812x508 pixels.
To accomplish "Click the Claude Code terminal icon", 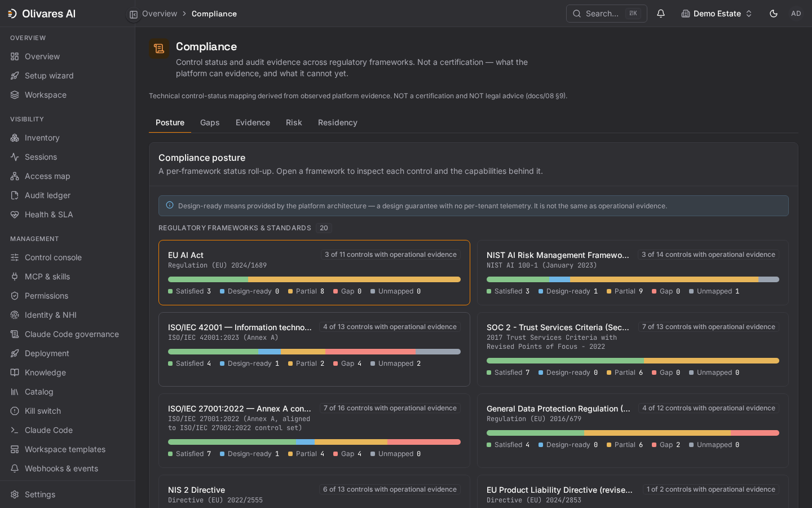I will click(x=15, y=430).
